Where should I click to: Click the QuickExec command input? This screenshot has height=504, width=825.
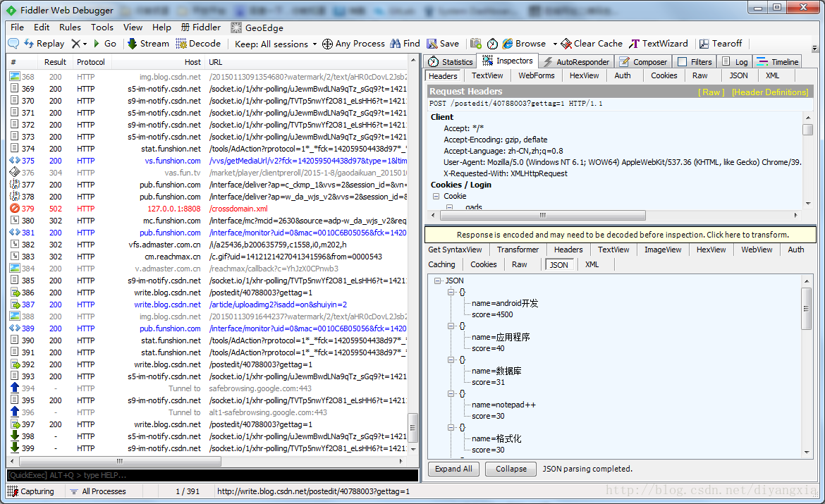point(212,475)
